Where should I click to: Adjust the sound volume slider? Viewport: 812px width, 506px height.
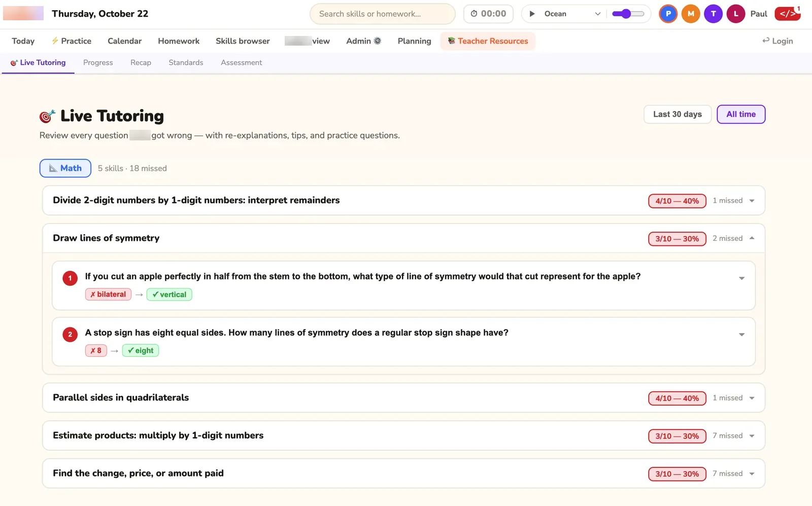coord(628,14)
